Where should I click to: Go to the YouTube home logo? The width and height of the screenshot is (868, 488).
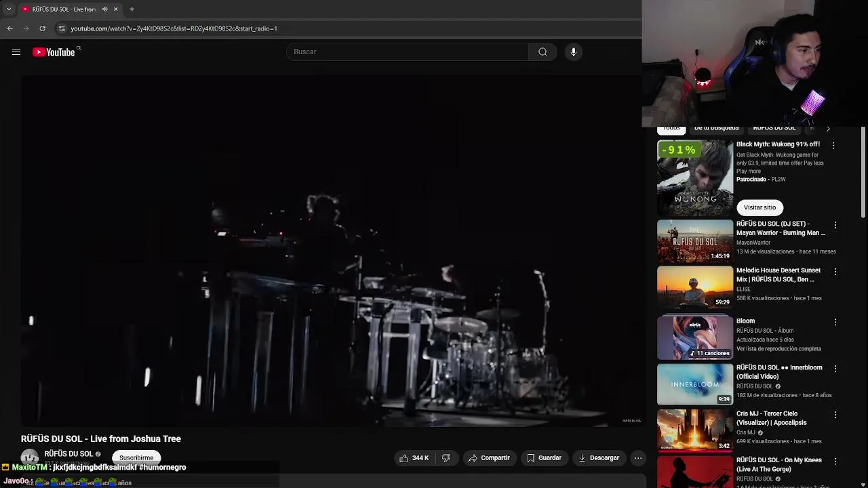tap(54, 52)
